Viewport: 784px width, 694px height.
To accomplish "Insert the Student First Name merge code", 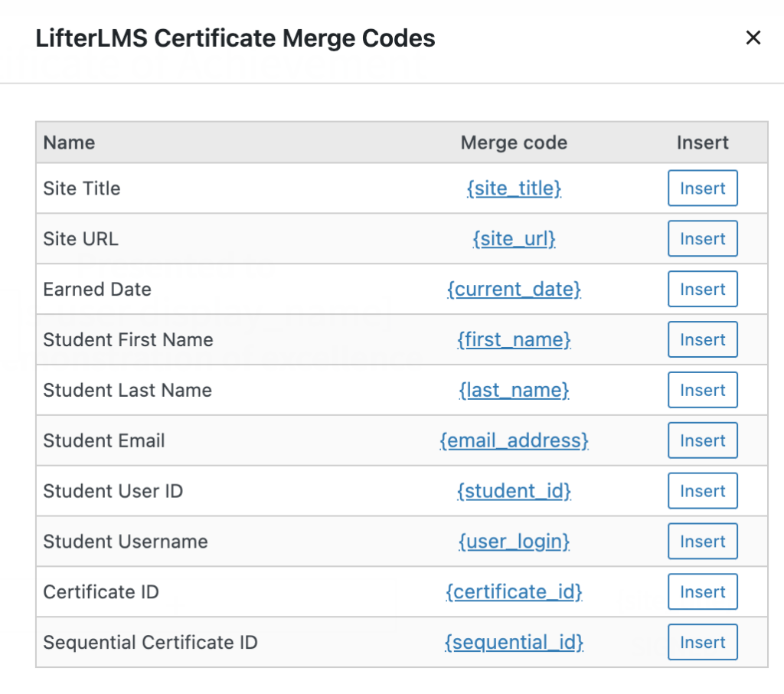I will [x=702, y=339].
